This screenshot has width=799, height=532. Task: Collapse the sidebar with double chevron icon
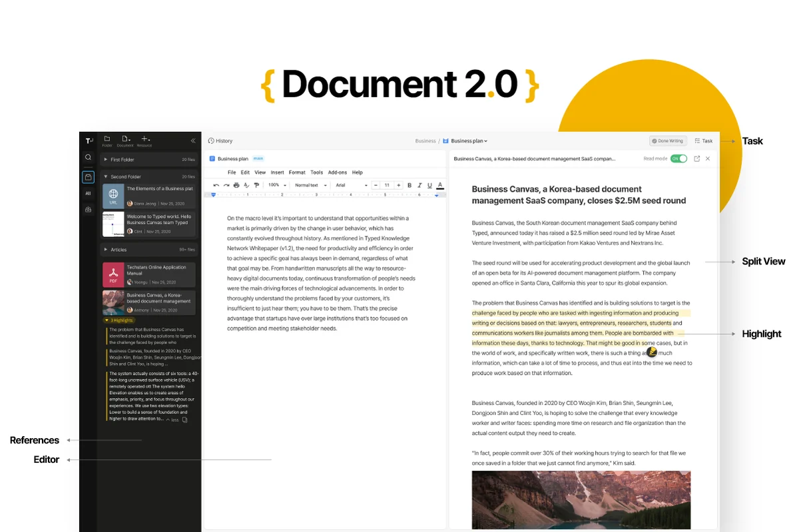193,140
